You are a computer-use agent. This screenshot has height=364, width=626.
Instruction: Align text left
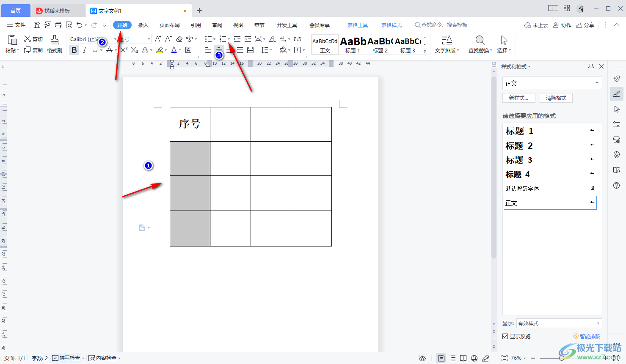click(208, 50)
